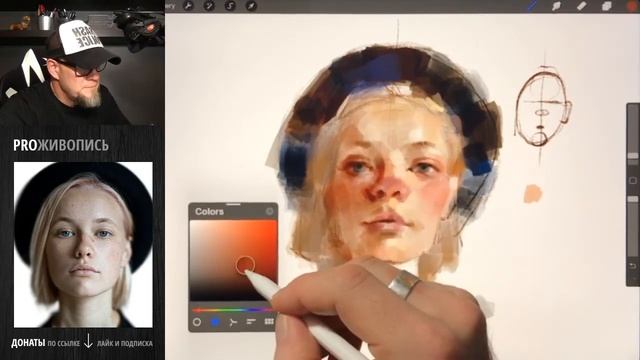The height and width of the screenshot is (360, 640).
Task: Switch to Value sliders color mode
Action: pos(251,322)
